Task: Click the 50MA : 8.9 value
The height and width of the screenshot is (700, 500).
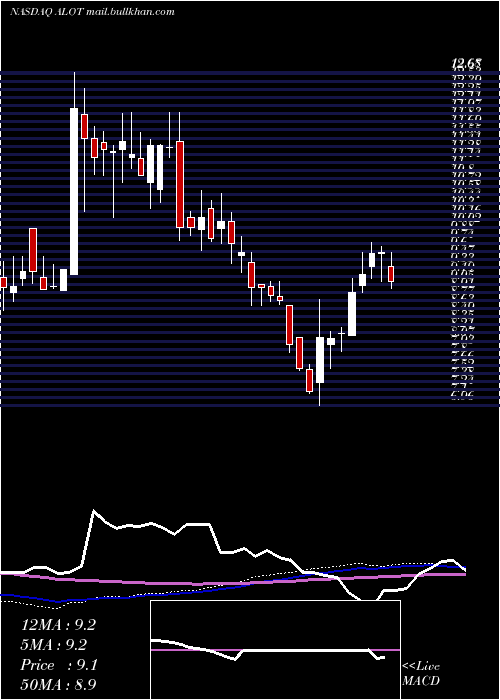Action: click(58, 684)
